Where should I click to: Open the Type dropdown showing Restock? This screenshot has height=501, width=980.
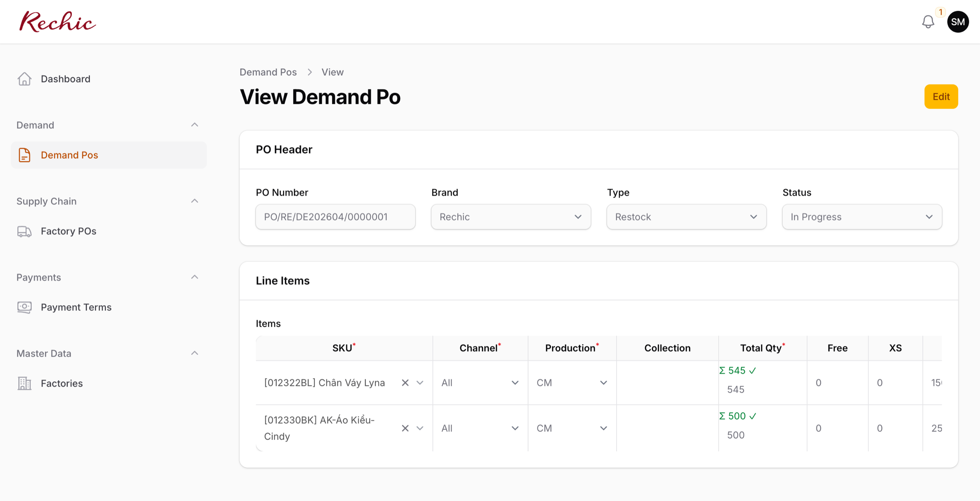point(686,217)
